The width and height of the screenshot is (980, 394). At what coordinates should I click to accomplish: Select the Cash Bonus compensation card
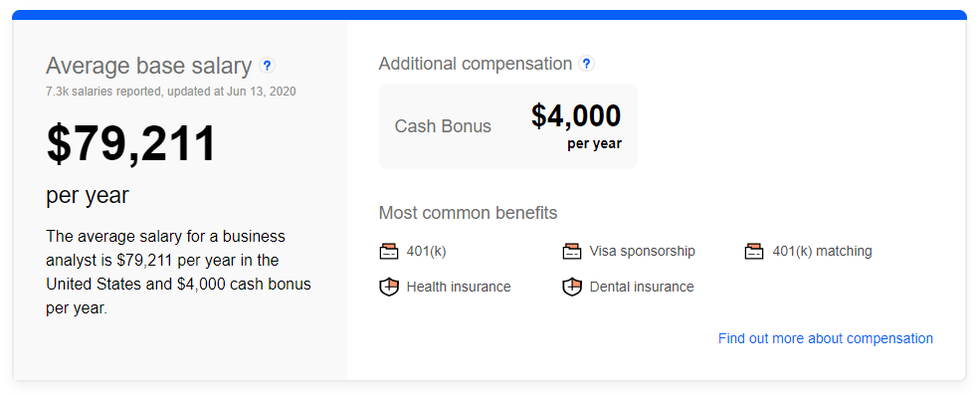coord(508,126)
